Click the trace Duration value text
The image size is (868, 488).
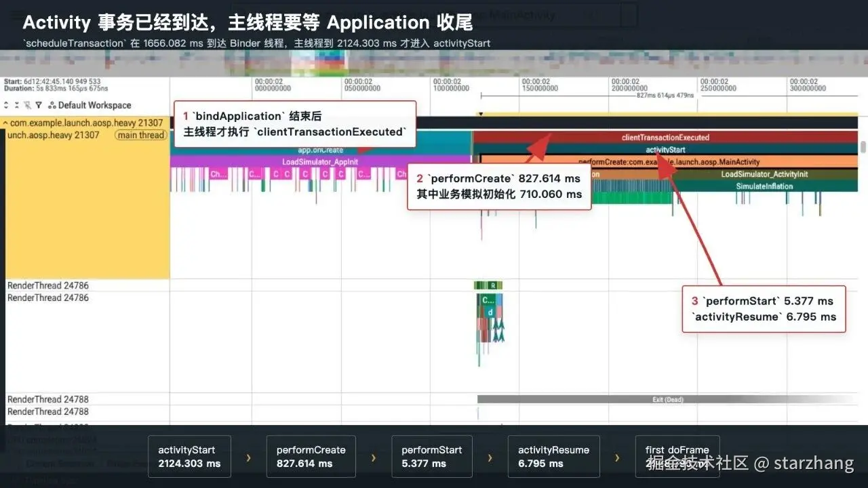[56, 89]
